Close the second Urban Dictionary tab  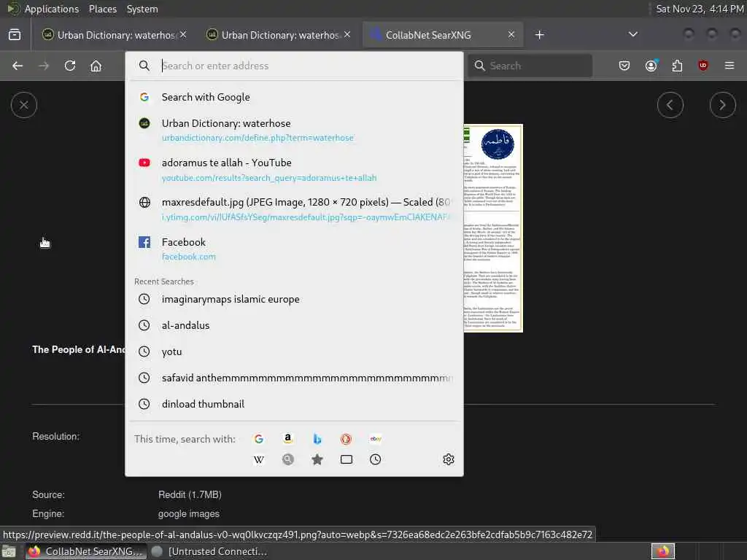(x=347, y=35)
